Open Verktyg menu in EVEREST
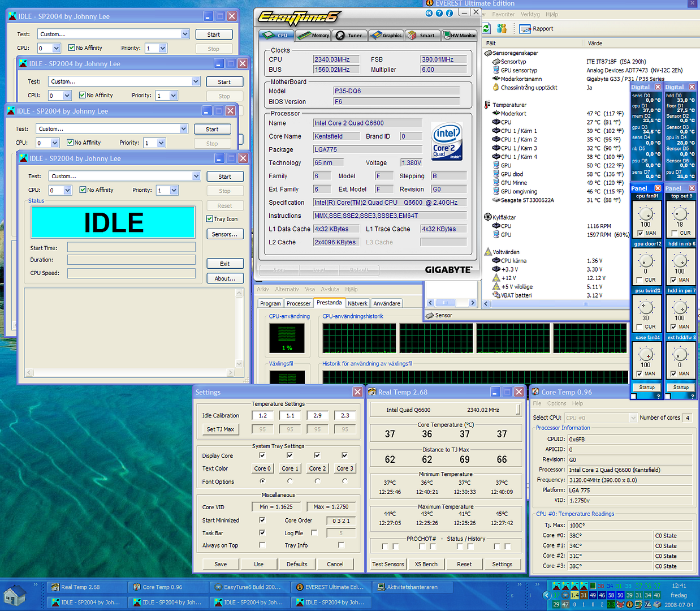The image size is (700, 611). coord(530,14)
